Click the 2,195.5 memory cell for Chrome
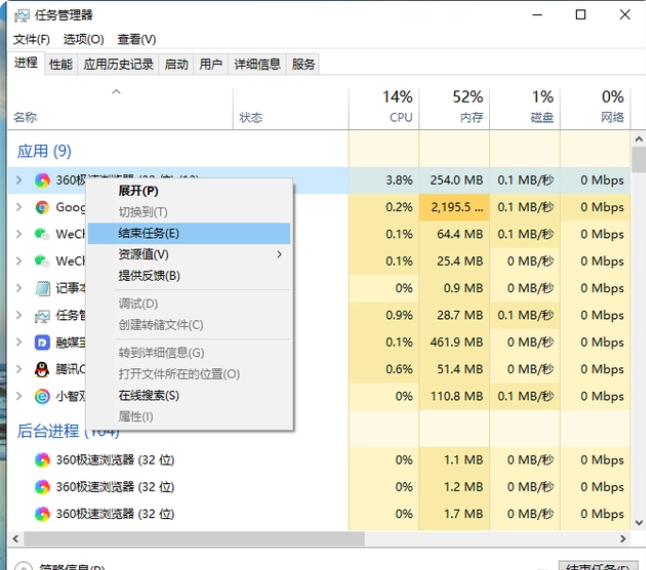This screenshot has height=570, width=646. point(454,207)
